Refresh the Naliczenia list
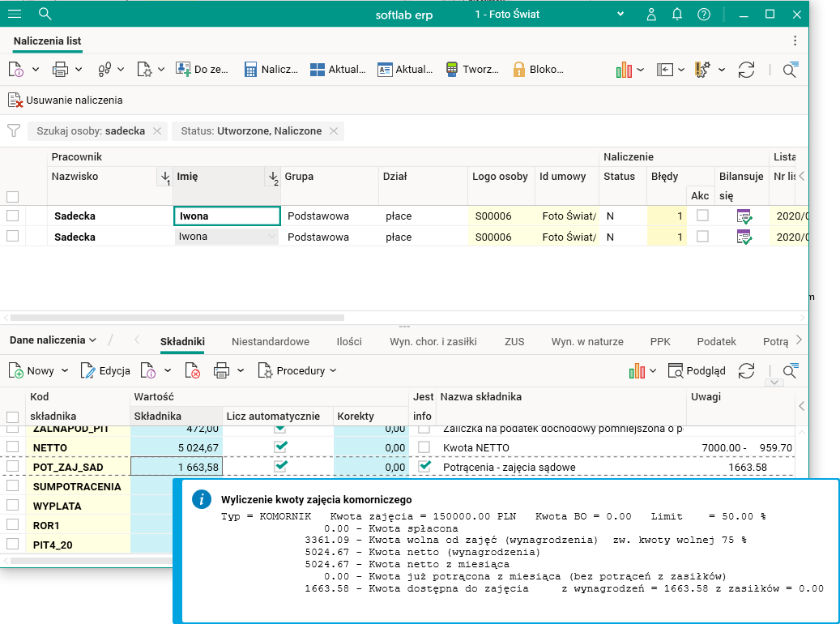 746,70
